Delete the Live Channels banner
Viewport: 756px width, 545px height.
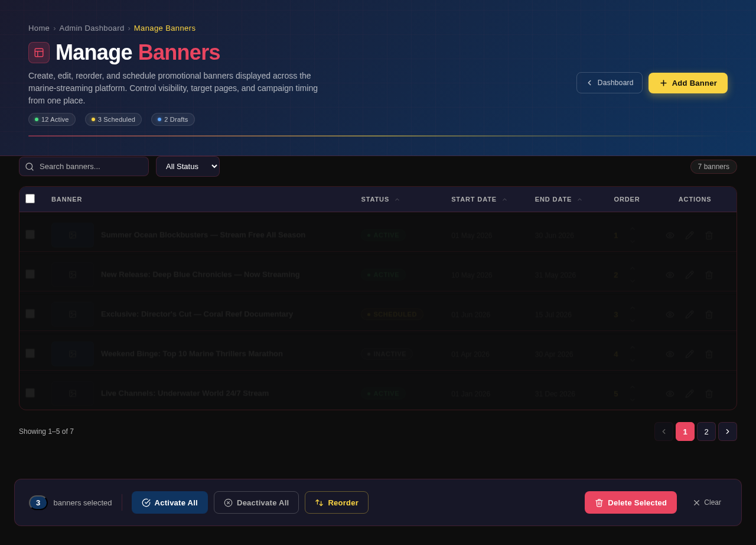click(x=709, y=394)
